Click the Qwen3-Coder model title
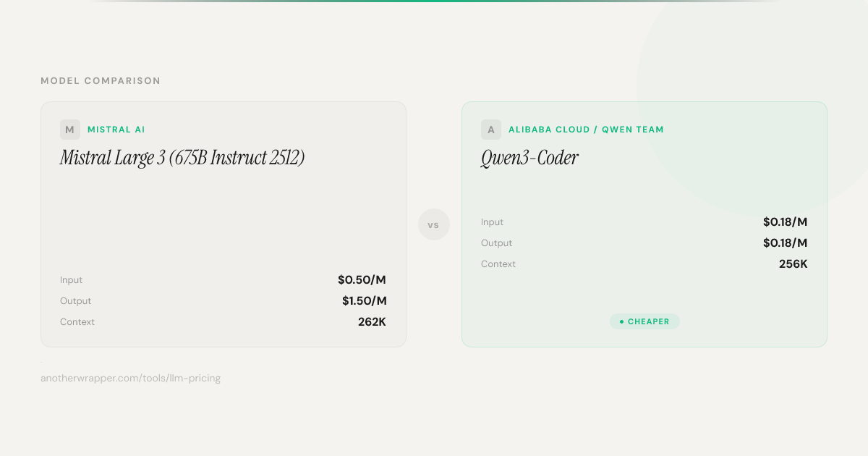This screenshot has width=868, height=456. (x=529, y=158)
